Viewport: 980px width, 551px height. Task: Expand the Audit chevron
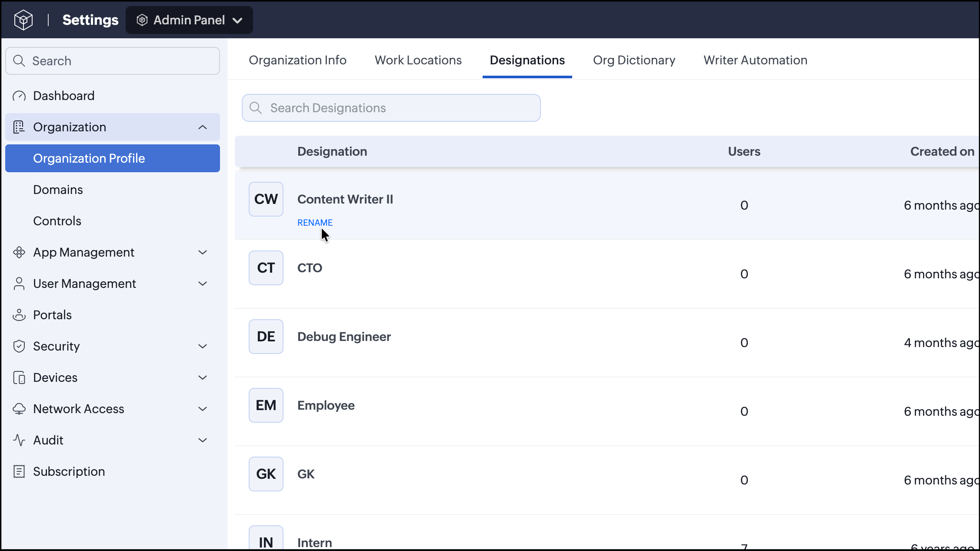point(203,440)
